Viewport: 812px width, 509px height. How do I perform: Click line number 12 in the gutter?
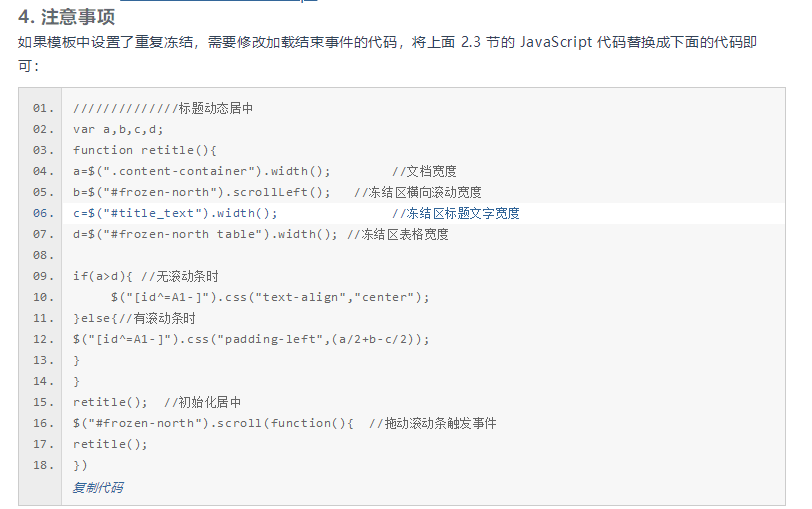coord(43,339)
